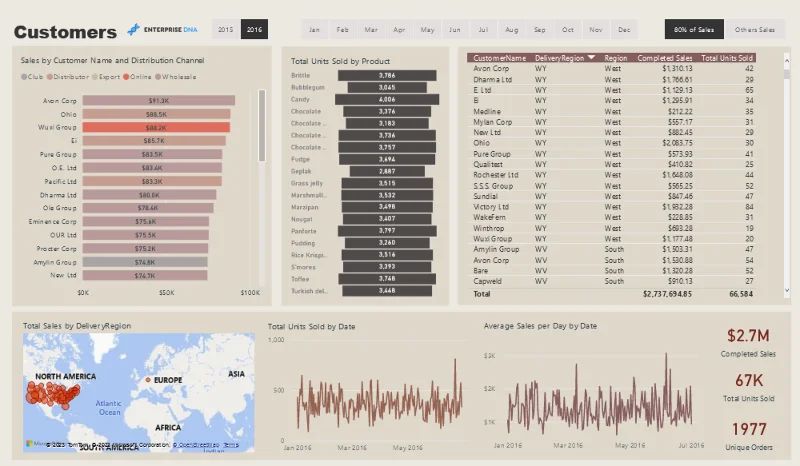Toggle Club legend marker
The image size is (800, 466).
[24, 77]
